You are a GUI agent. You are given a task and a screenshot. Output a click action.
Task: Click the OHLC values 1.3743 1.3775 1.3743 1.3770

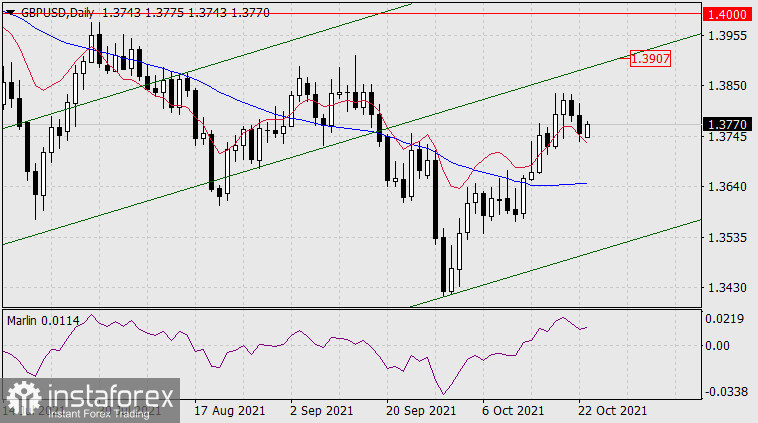pyautogui.click(x=186, y=13)
